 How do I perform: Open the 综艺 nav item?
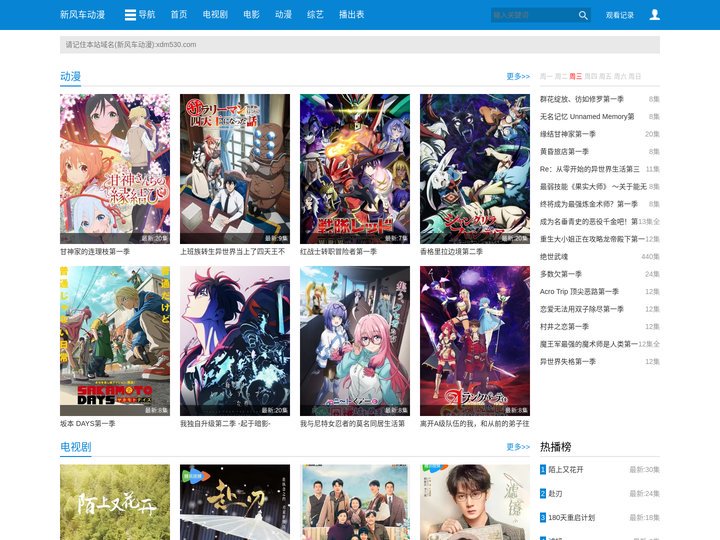pos(315,15)
